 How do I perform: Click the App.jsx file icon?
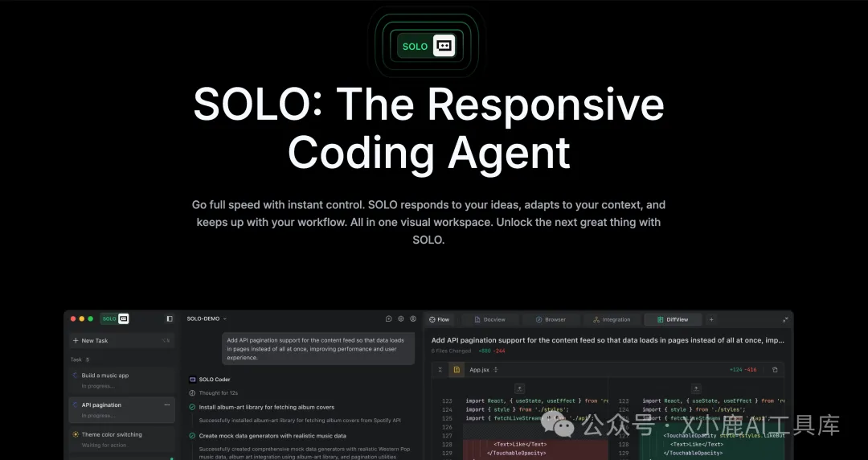tap(457, 370)
